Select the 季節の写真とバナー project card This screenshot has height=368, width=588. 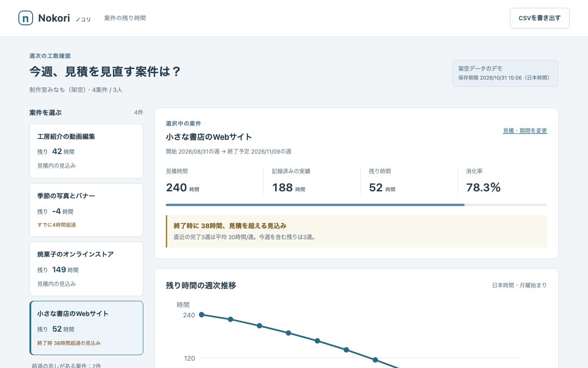pos(86,210)
